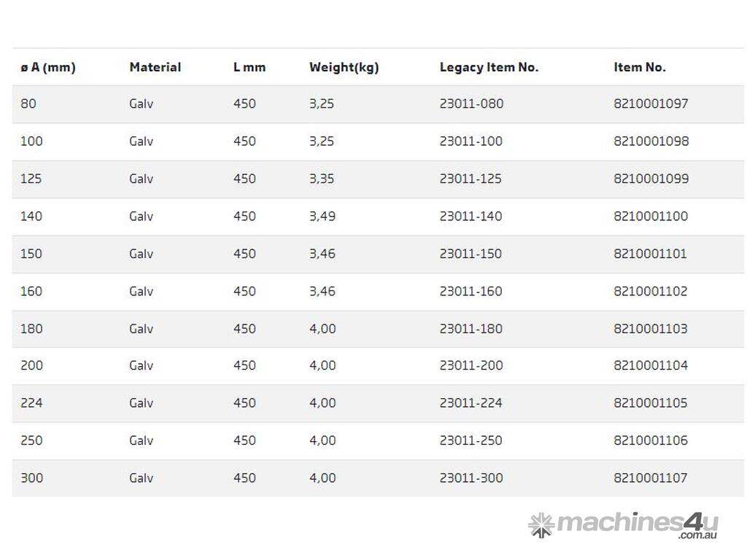Click legacy item 23011-160
Viewport: 747px width, 560px height.
coord(471,291)
